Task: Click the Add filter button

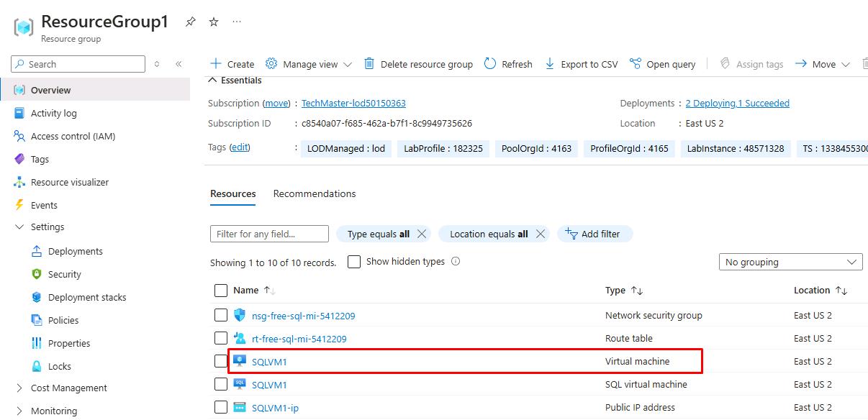Action: [x=595, y=234]
